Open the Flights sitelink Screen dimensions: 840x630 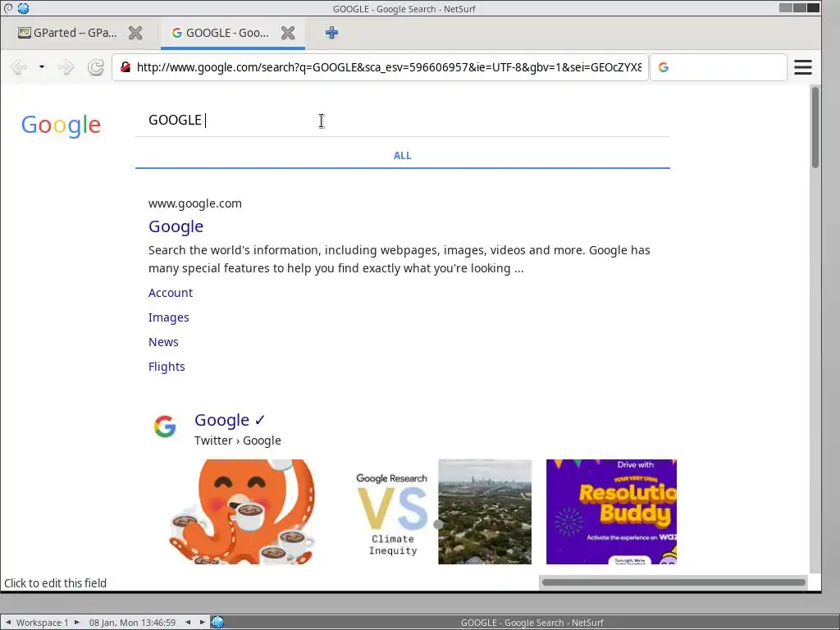[167, 367]
